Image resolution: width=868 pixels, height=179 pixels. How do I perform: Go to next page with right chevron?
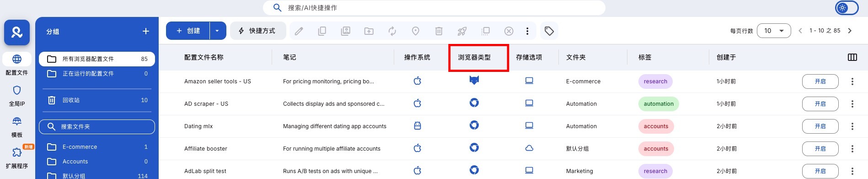pyautogui.click(x=850, y=31)
